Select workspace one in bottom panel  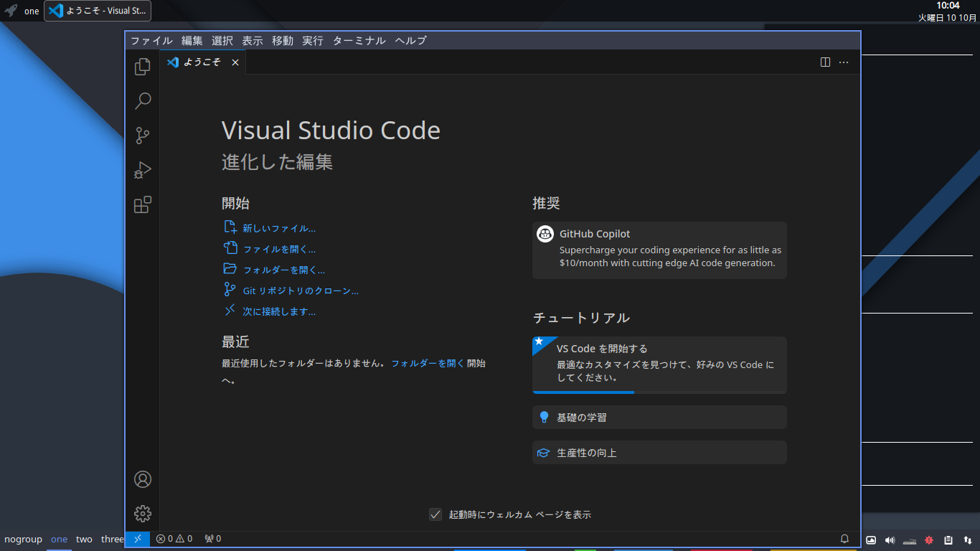(x=59, y=539)
